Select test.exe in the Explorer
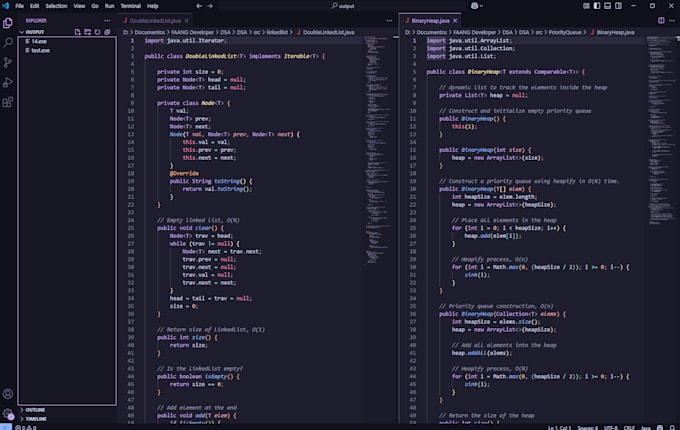Viewport: 680px width, 430px height. (x=67, y=50)
